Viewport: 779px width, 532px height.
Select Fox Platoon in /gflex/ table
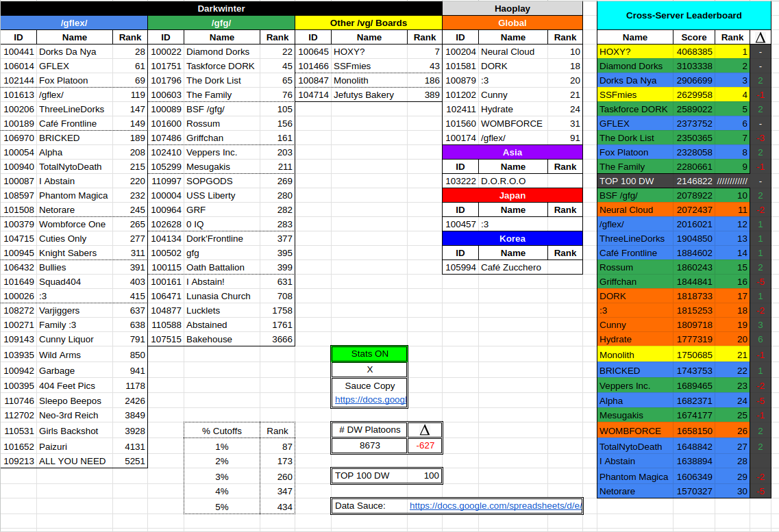(x=75, y=80)
